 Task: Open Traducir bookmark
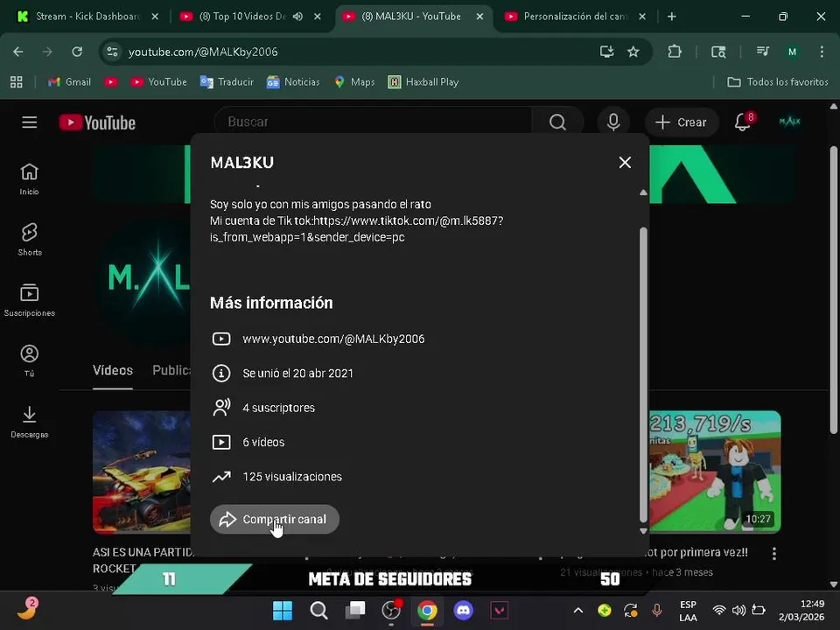pyautogui.click(x=227, y=82)
